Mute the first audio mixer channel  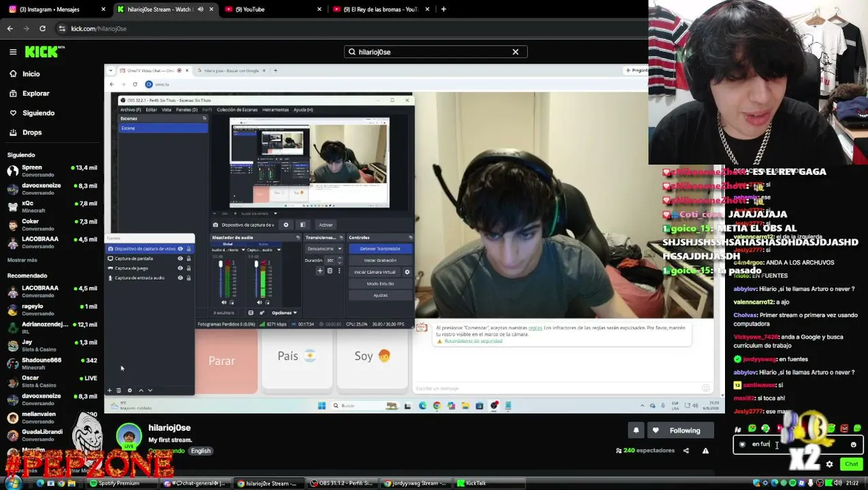click(224, 302)
